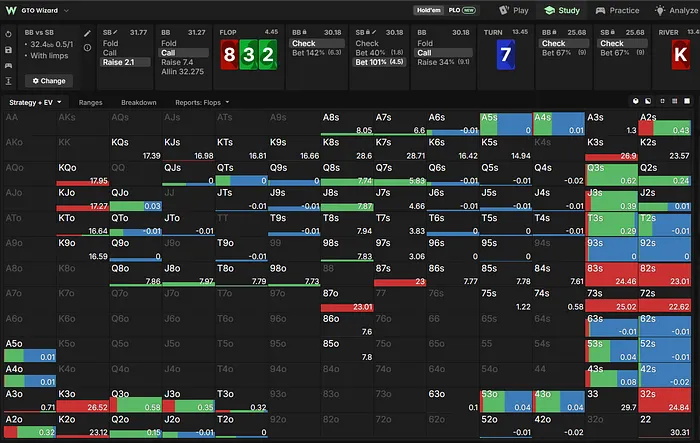Choose the largest grid size icon
Image resolution: width=700 pixels, height=443 pixels.
click(687, 101)
